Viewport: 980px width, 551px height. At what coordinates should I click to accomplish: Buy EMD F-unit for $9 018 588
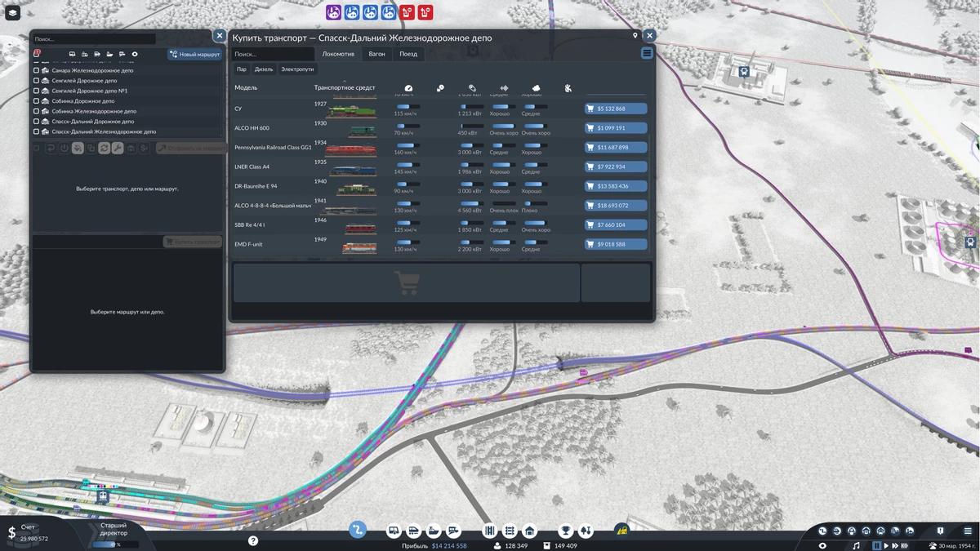pyautogui.click(x=617, y=244)
